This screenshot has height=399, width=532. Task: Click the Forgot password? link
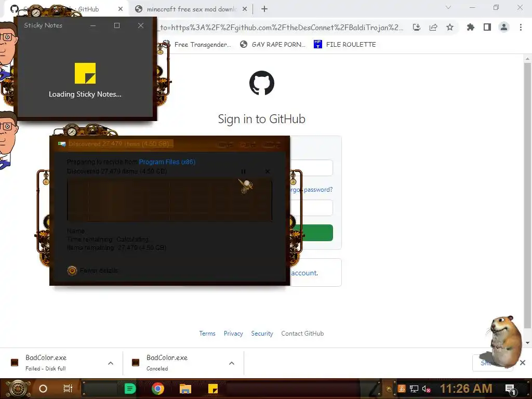pyautogui.click(x=311, y=190)
